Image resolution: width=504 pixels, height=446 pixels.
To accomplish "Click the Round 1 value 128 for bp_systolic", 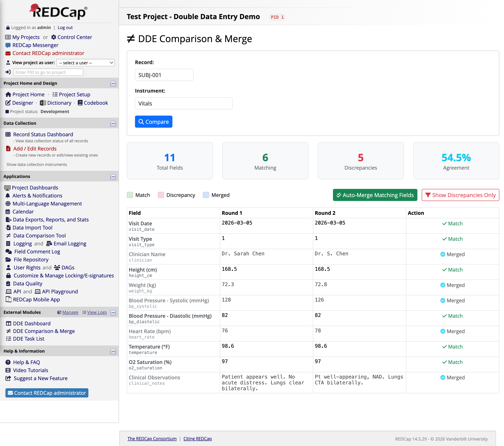I will [226, 300].
